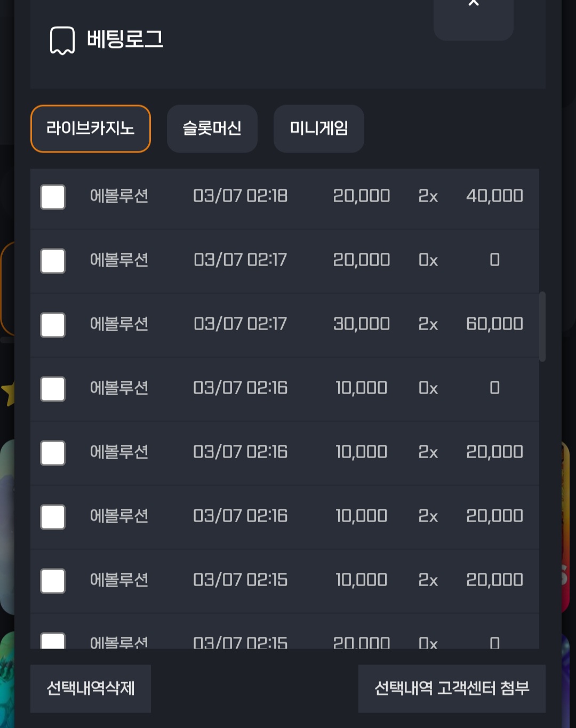Check the 02:15 row with 20,000 payout
The height and width of the screenshot is (728, 576).
[53, 581]
